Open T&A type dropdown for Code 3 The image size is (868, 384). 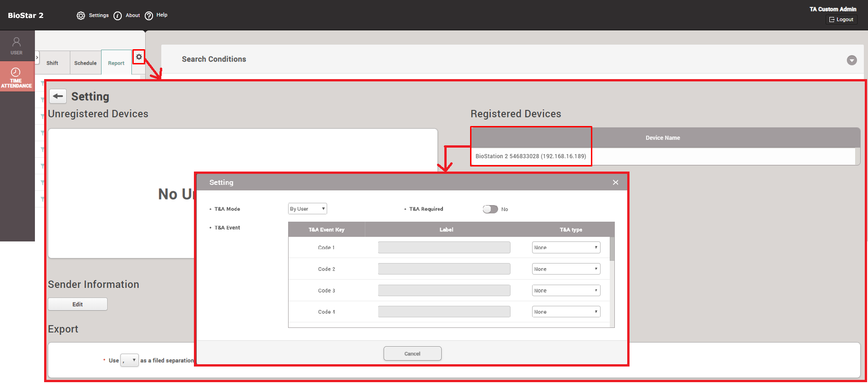(x=566, y=291)
